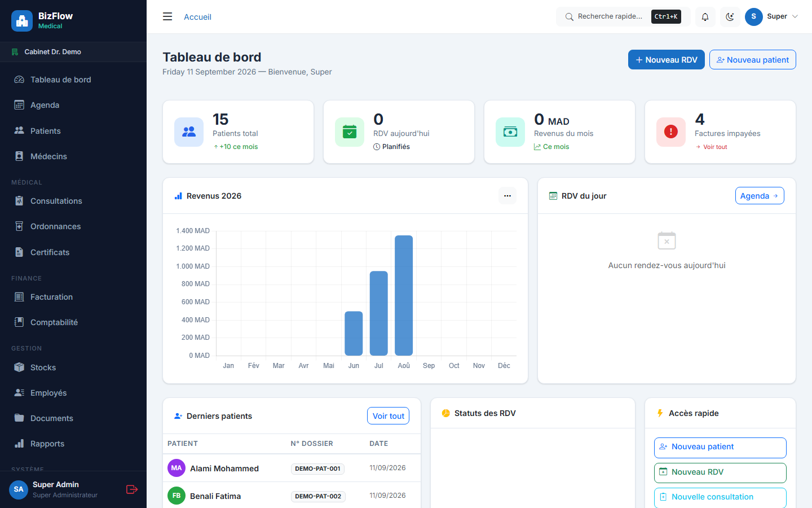The image size is (812, 508).
Task: Open Tableau de bord in sidebar
Action: tap(73, 80)
